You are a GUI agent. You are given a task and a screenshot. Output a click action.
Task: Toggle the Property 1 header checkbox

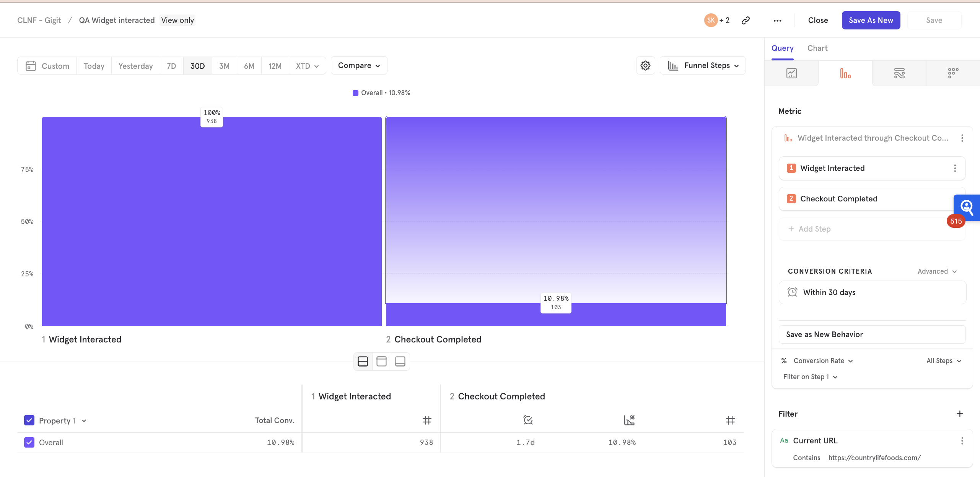click(x=29, y=420)
